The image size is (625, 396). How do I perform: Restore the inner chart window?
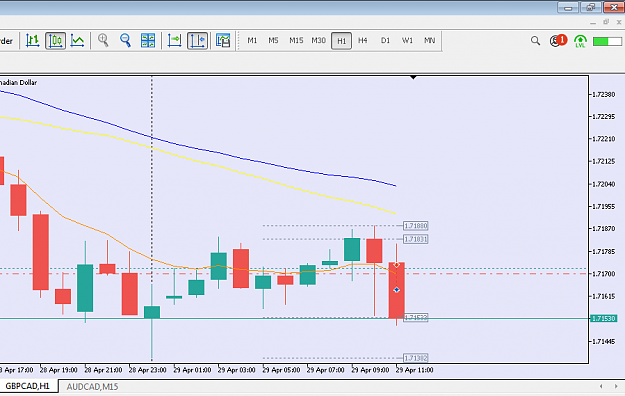point(606,22)
